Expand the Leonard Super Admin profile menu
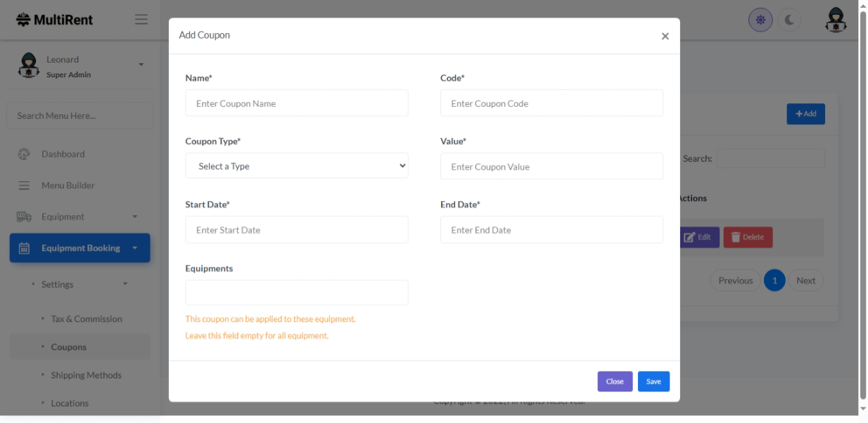868x423 pixels. 141,65
